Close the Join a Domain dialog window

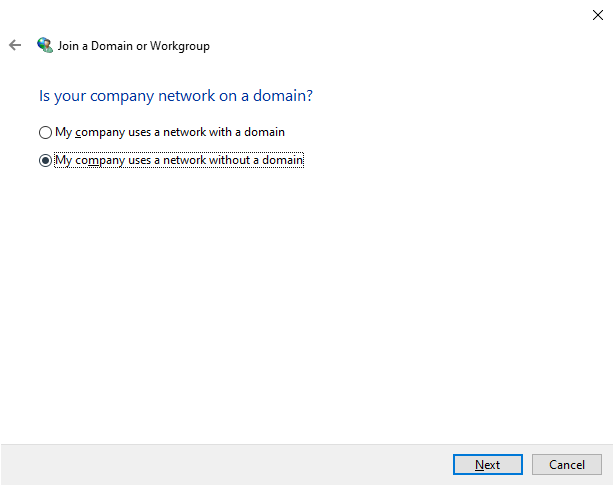(597, 14)
